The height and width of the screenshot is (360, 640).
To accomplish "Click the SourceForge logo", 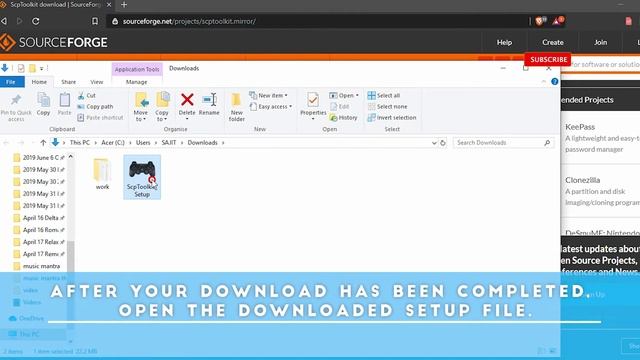I will [54, 42].
